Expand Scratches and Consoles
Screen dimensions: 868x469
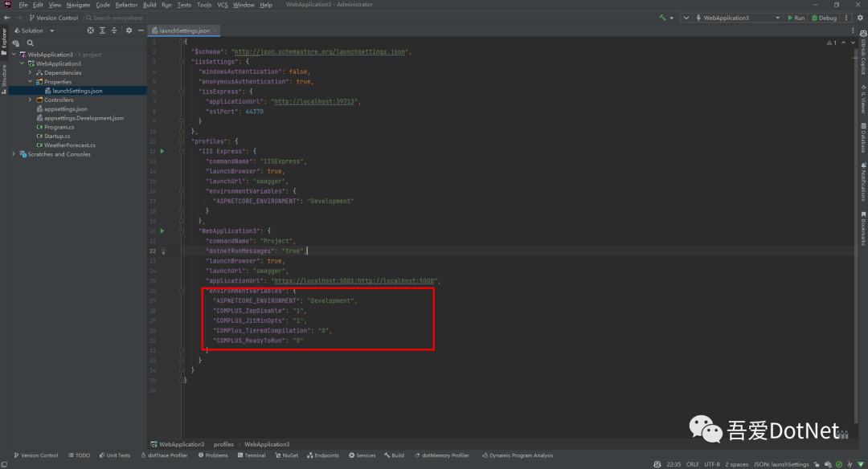[14, 153]
